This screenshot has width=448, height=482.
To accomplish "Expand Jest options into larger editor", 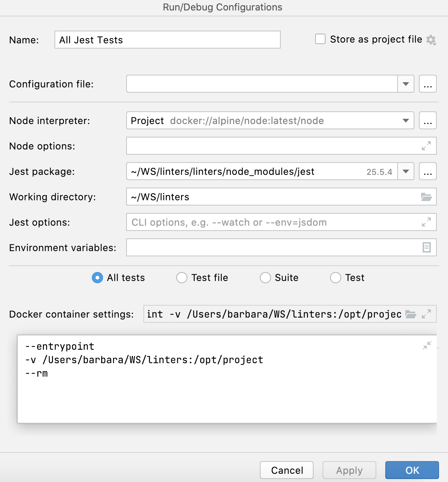I will coord(427,222).
